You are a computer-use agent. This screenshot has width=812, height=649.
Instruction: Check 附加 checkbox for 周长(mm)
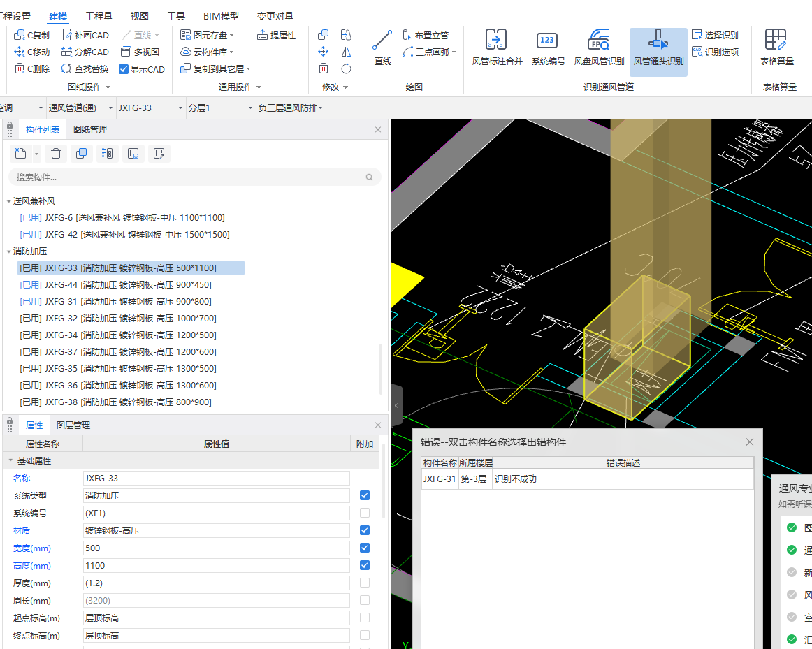tap(365, 600)
